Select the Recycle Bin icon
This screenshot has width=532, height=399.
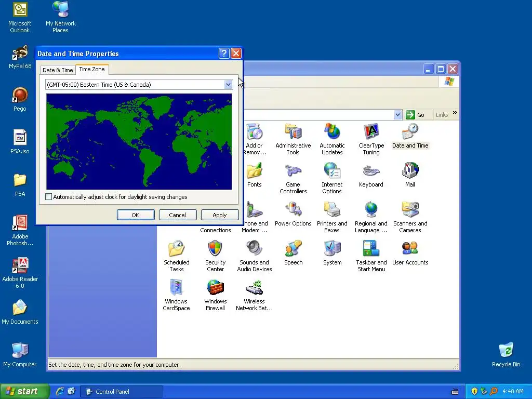coord(506,355)
